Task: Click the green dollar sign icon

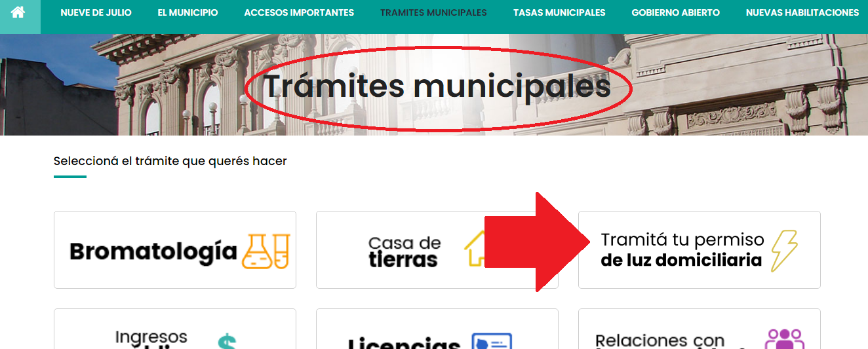Action: [227, 342]
